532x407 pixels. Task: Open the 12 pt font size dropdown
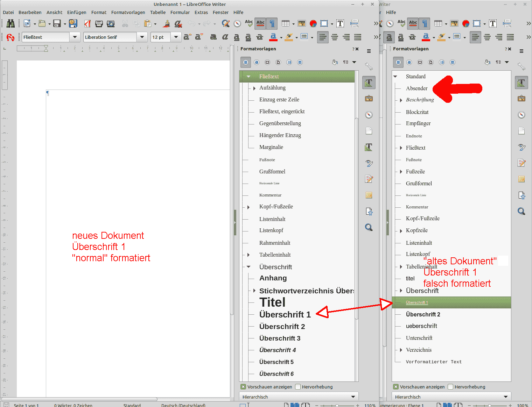click(176, 37)
